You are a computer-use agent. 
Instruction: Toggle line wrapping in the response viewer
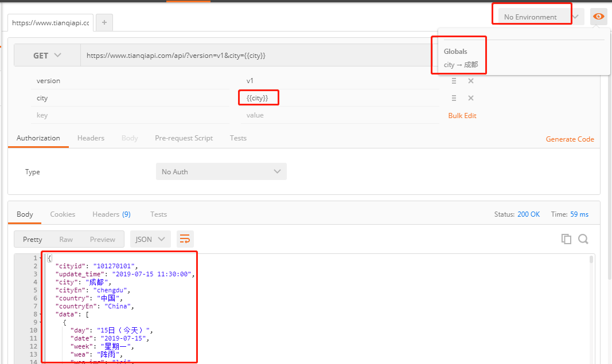185,238
